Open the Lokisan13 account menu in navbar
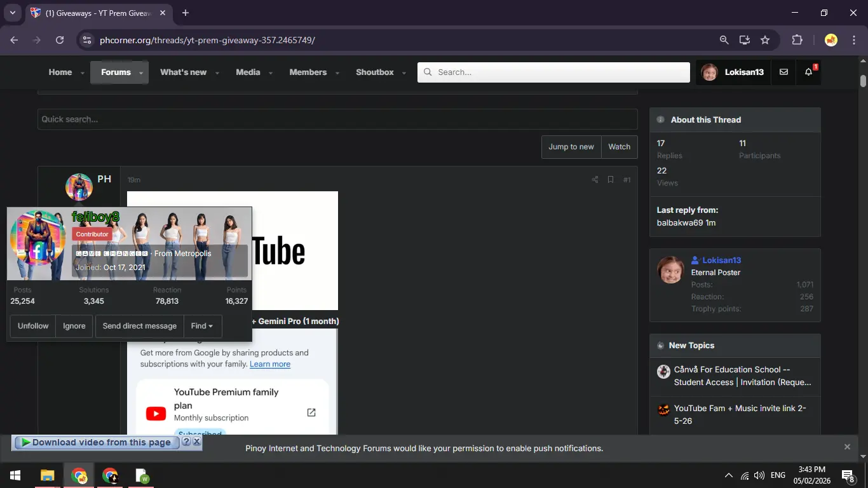 coord(733,72)
